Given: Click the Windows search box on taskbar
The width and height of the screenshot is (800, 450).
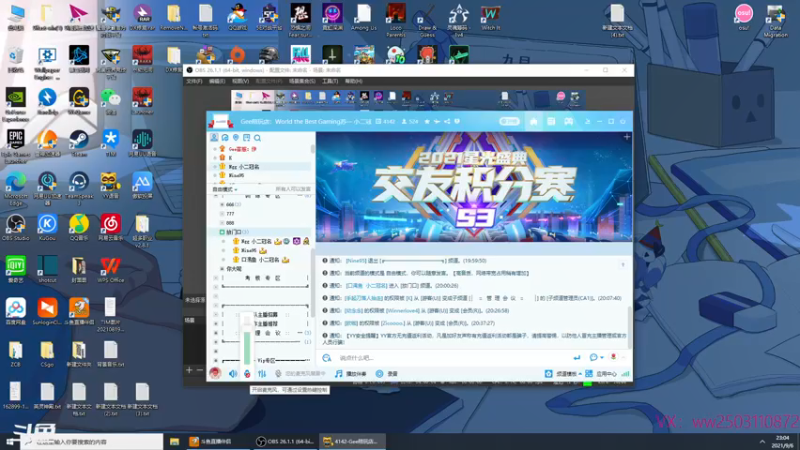Looking at the screenshot, I should pos(92,441).
